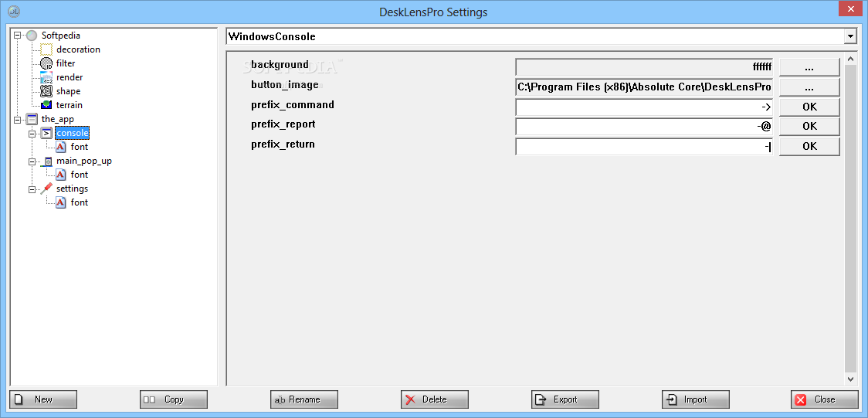Image resolution: width=868 pixels, height=418 pixels.
Task: Click the font icon under main_pop_up
Action: (x=61, y=175)
